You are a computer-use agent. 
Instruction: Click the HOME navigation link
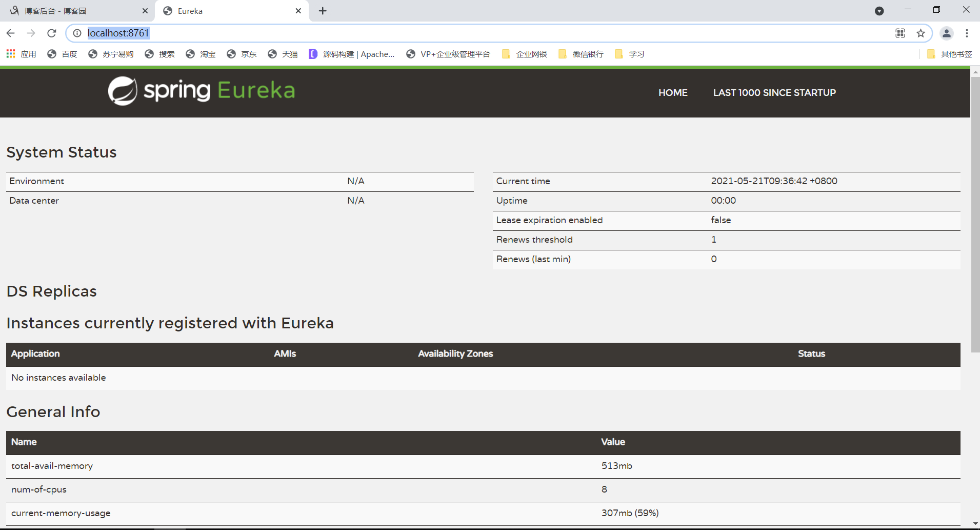tap(673, 93)
